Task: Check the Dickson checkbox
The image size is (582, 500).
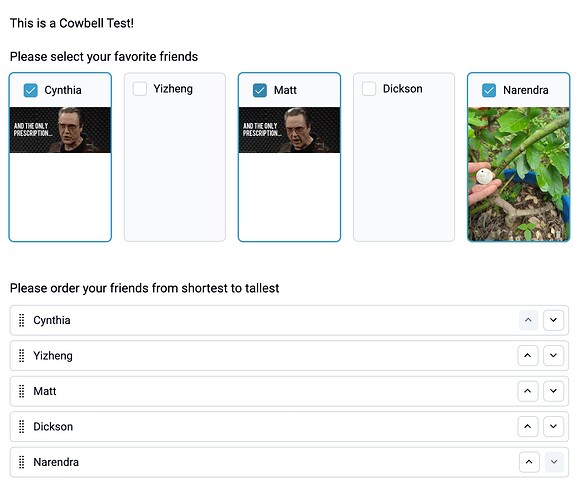Action: pos(369,89)
